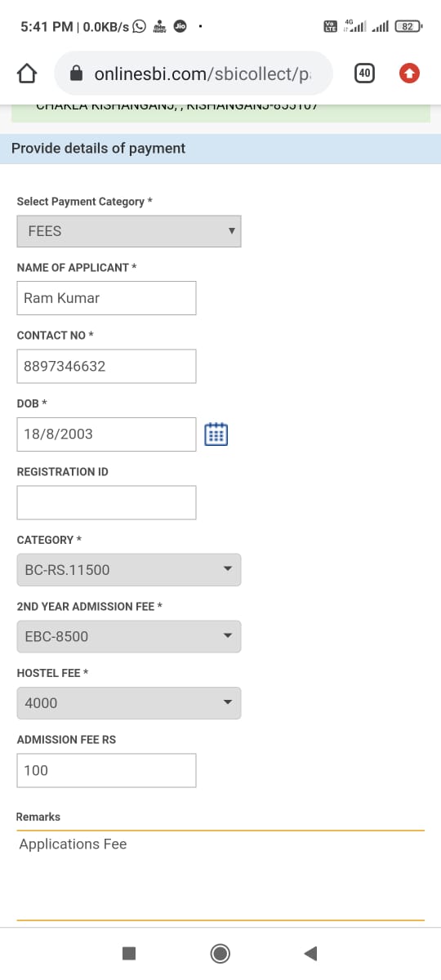The image size is (441, 980).
Task: Tap the padlock icon in the address bar
Action: 77,73
